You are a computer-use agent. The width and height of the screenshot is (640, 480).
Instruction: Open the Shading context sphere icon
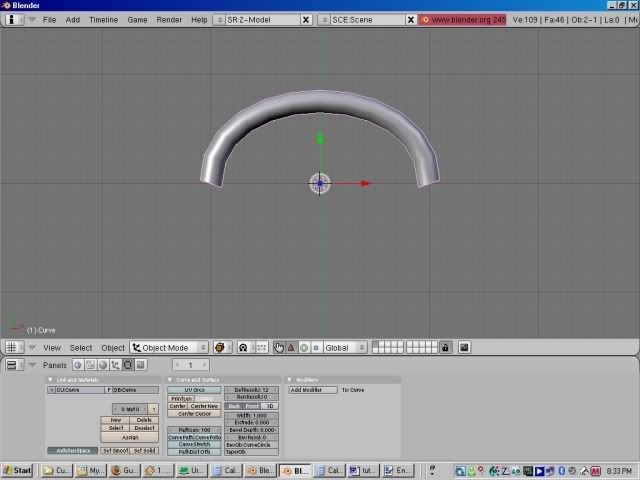click(x=103, y=365)
